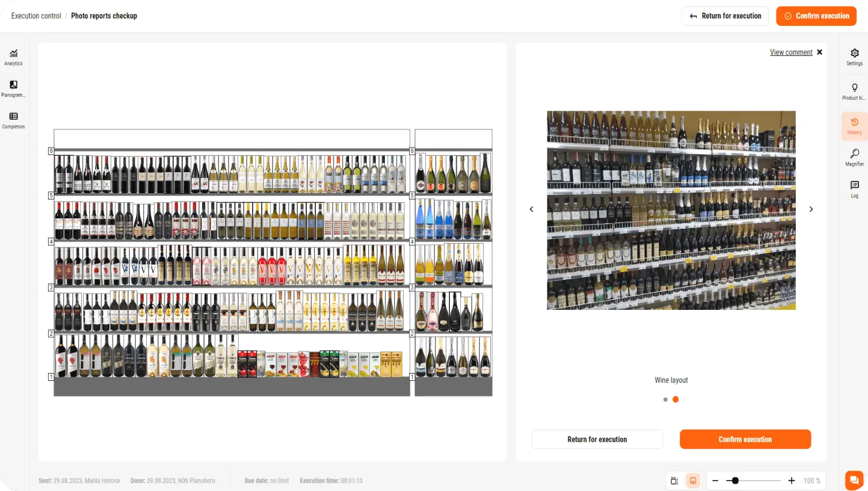This screenshot has width=868, height=491.
Task: Show the previous photo with left chevron
Action: pos(531,209)
